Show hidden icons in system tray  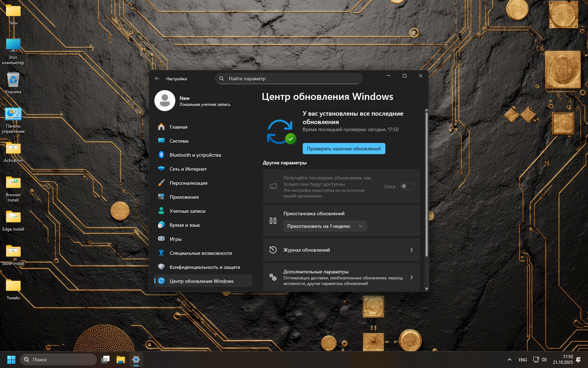pyautogui.click(x=510, y=360)
